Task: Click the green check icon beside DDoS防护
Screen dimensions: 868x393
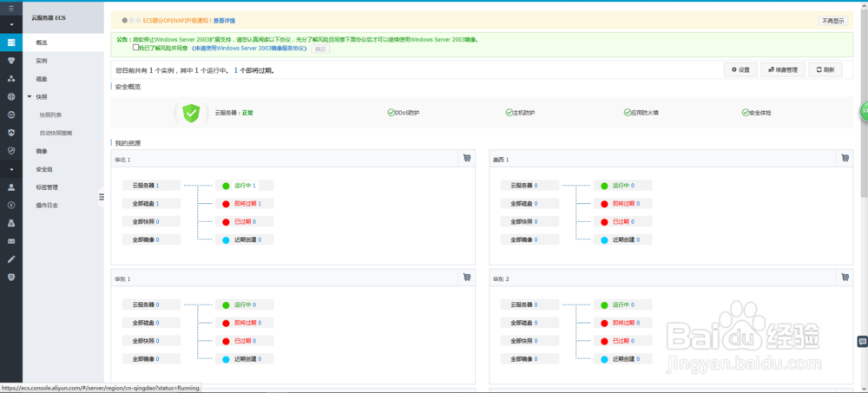Action: pyautogui.click(x=391, y=113)
